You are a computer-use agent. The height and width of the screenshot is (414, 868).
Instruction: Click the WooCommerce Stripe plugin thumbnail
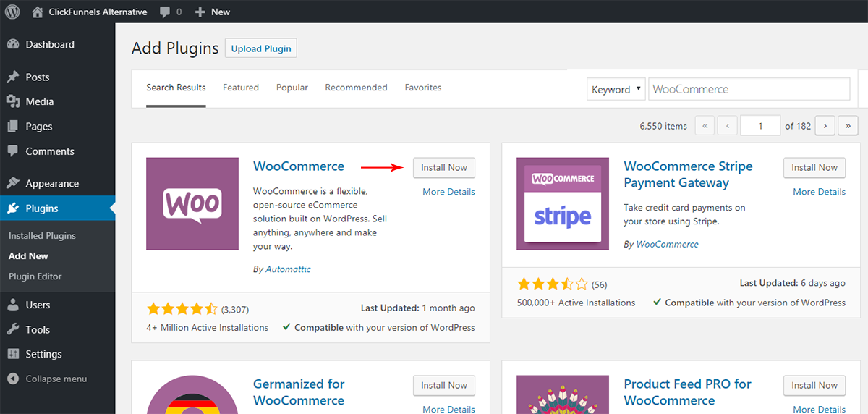click(563, 203)
